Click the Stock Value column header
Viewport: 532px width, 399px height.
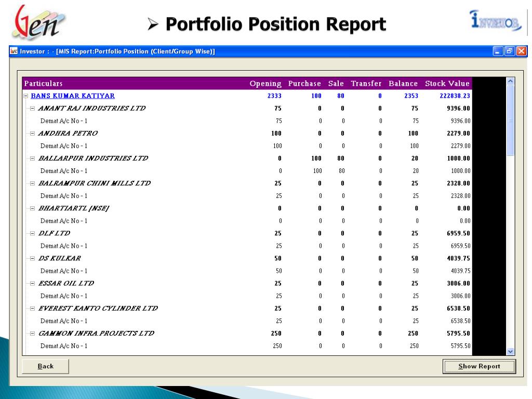pyautogui.click(x=447, y=84)
